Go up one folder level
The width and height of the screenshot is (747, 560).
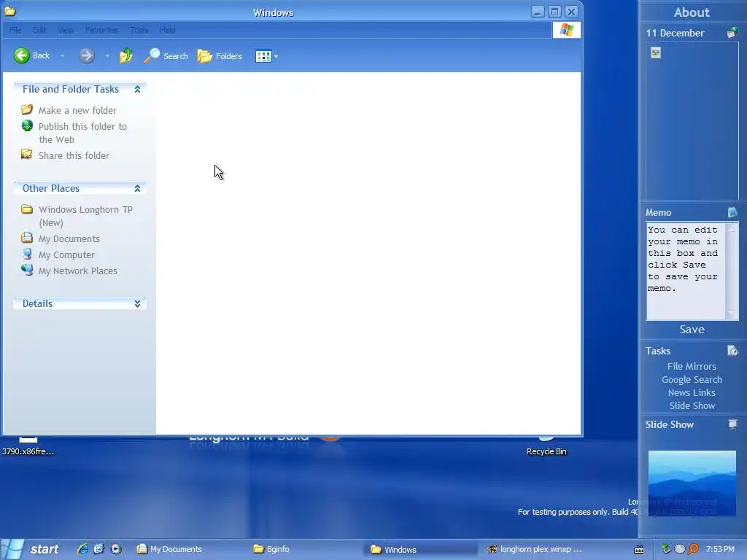126,55
